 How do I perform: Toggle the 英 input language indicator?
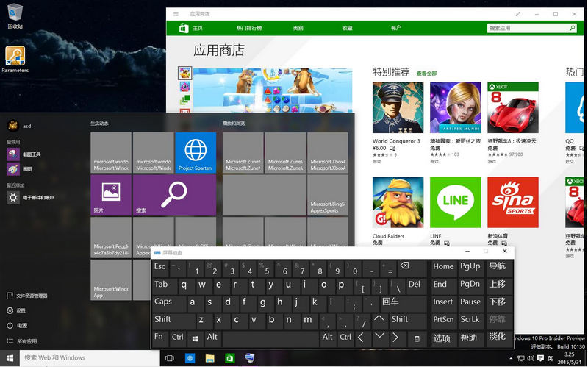[x=550, y=358]
